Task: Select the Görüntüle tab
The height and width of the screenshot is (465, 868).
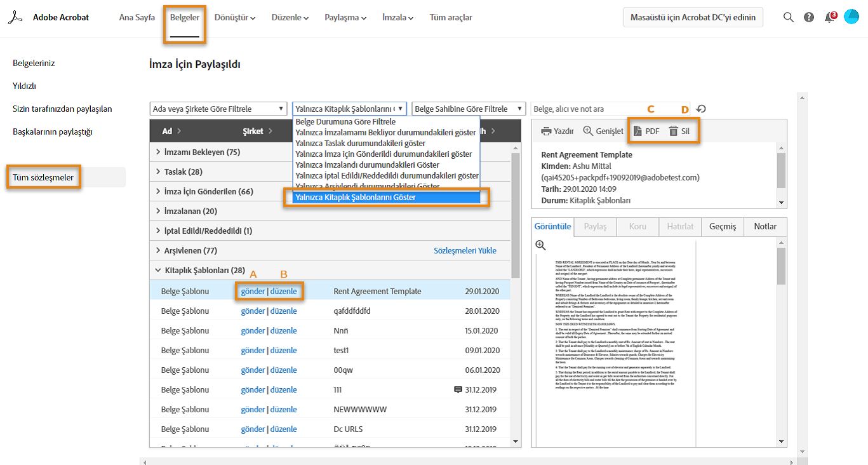Action: 552,227
